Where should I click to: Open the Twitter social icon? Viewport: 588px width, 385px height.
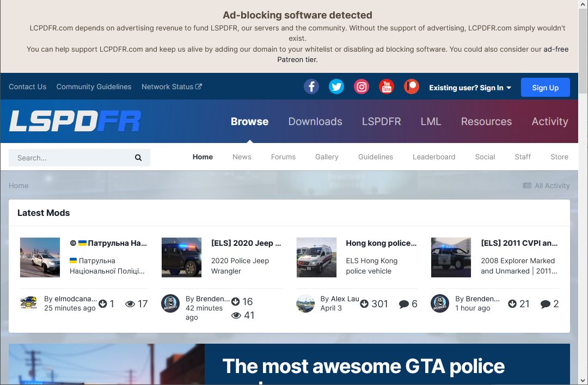(x=336, y=87)
